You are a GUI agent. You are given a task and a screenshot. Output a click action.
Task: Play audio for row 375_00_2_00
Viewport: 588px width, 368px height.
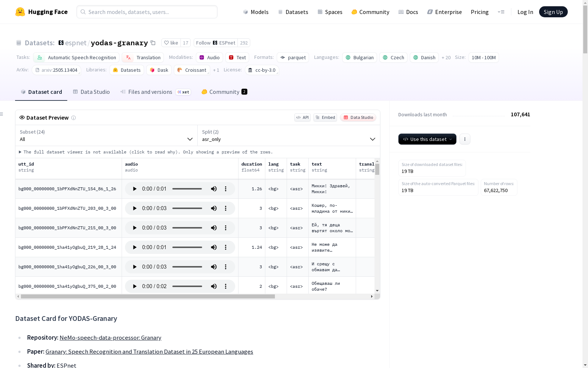tap(135, 286)
